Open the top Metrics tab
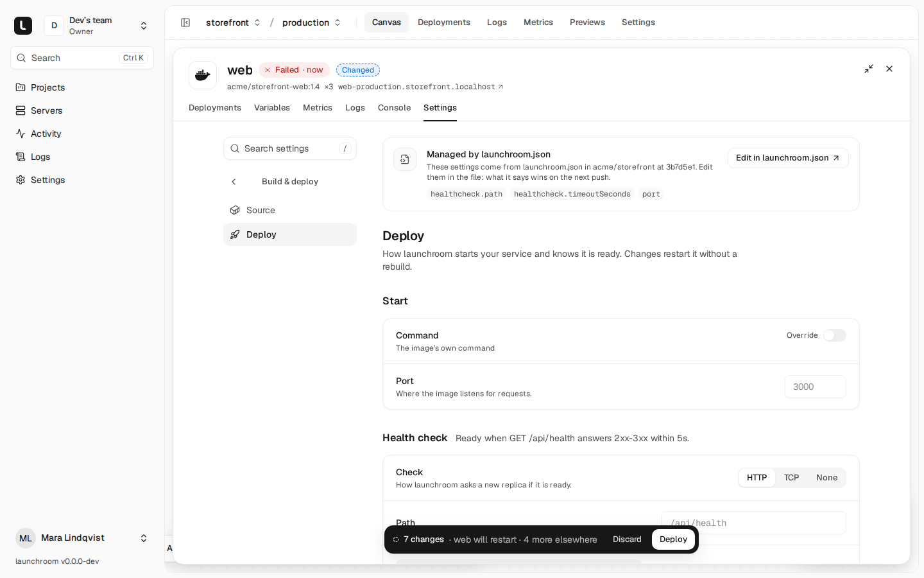Viewport: 924px width, 578px height. [538, 22]
